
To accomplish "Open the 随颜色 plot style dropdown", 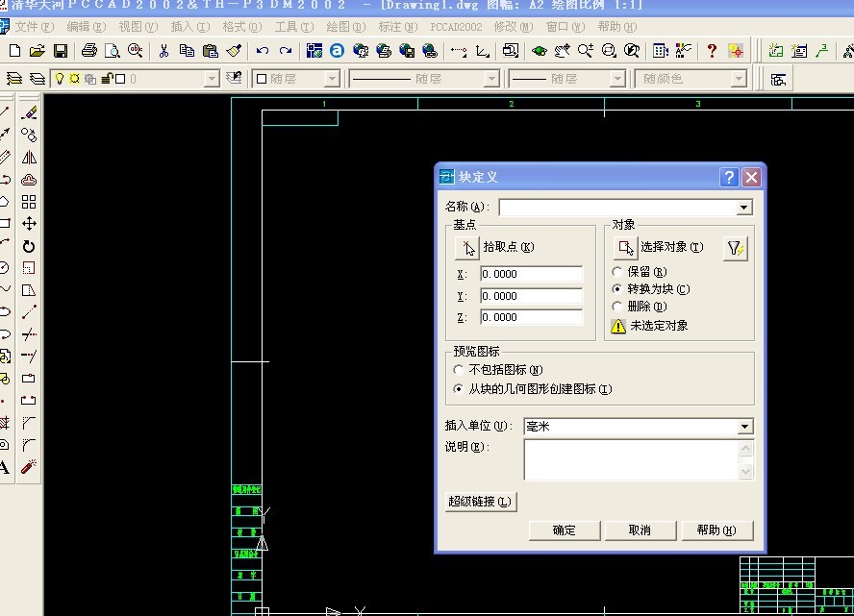I will coord(738,79).
